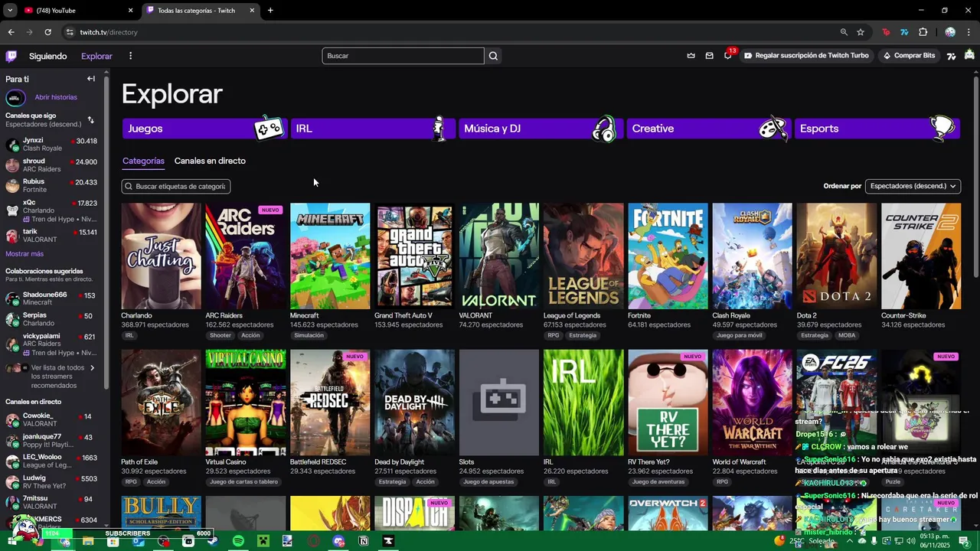
Task: Open Rubius channel in the sidebar
Action: [x=51, y=185]
